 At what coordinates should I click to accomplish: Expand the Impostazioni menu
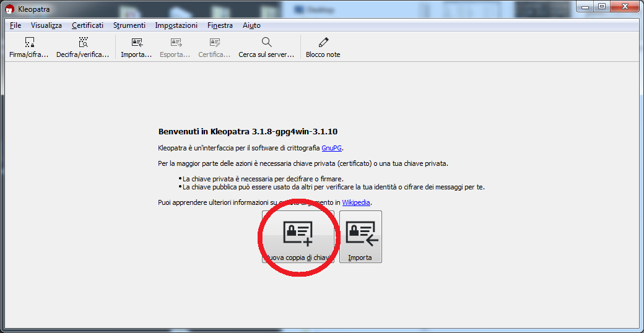(176, 25)
